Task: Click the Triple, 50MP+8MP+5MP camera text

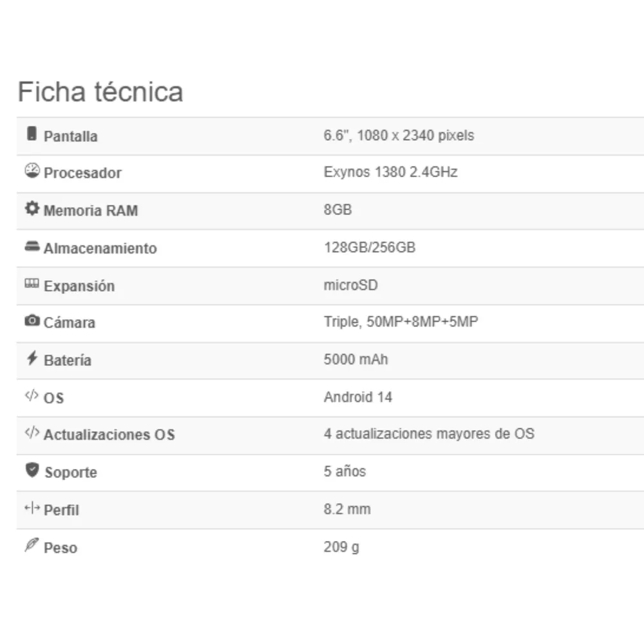Action: (401, 321)
